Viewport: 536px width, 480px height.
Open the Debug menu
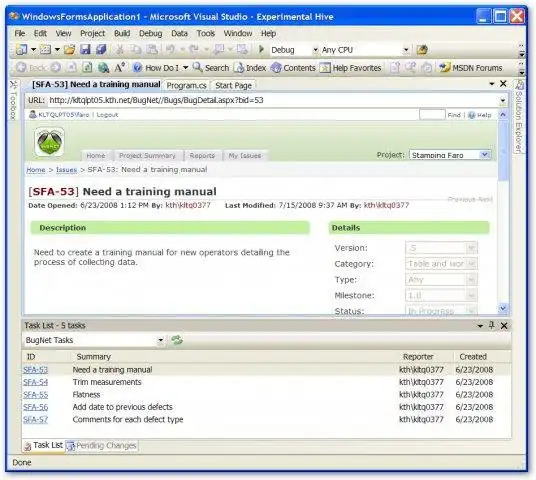[x=150, y=34]
